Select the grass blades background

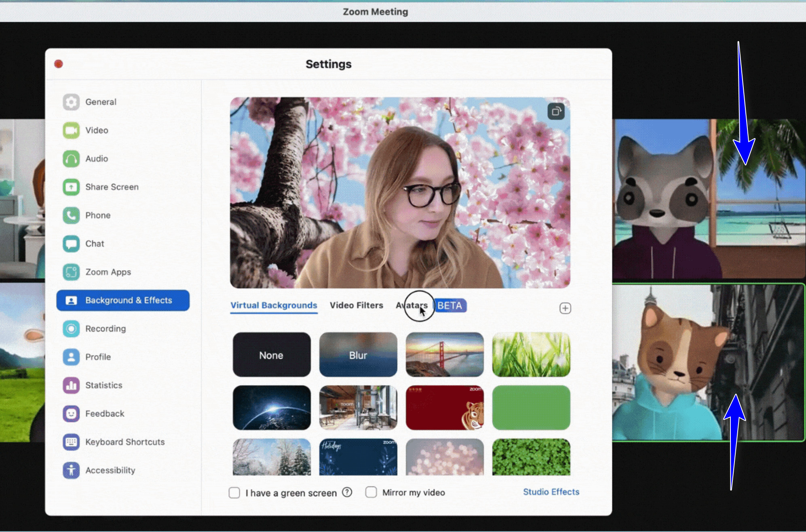pos(531,355)
